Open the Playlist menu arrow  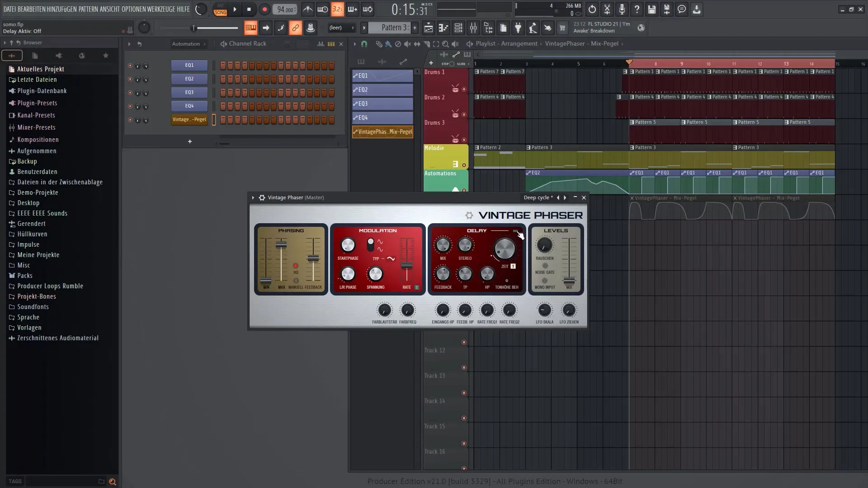354,44
